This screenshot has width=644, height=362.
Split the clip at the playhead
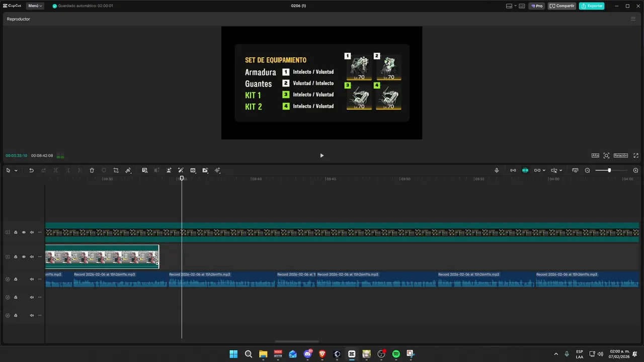pyautogui.click(x=55, y=170)
